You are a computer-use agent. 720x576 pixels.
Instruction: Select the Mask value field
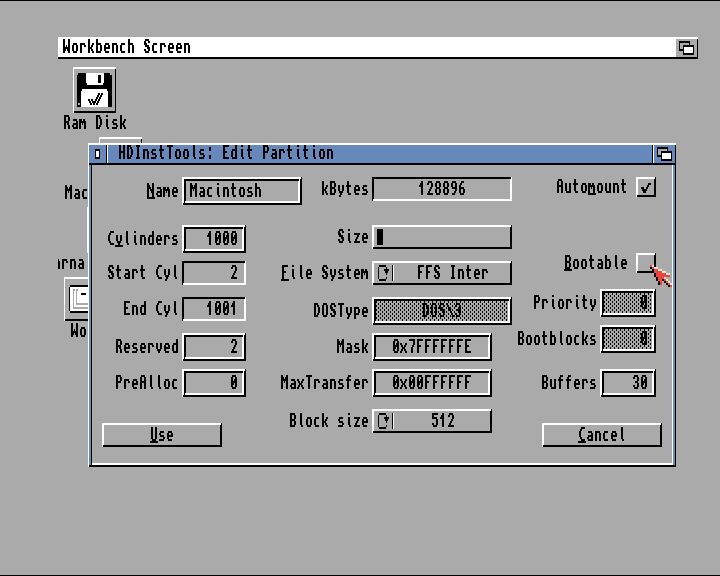coord(432,347)
